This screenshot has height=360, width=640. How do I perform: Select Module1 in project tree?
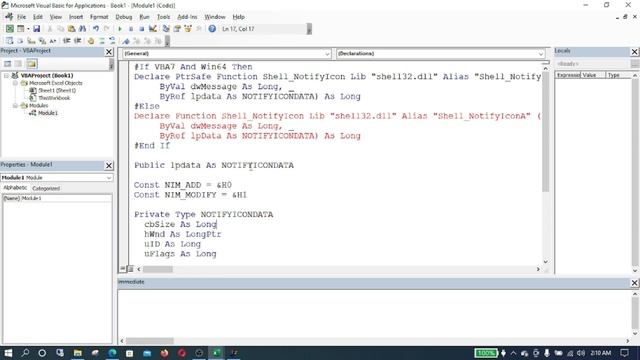point(48,113)
